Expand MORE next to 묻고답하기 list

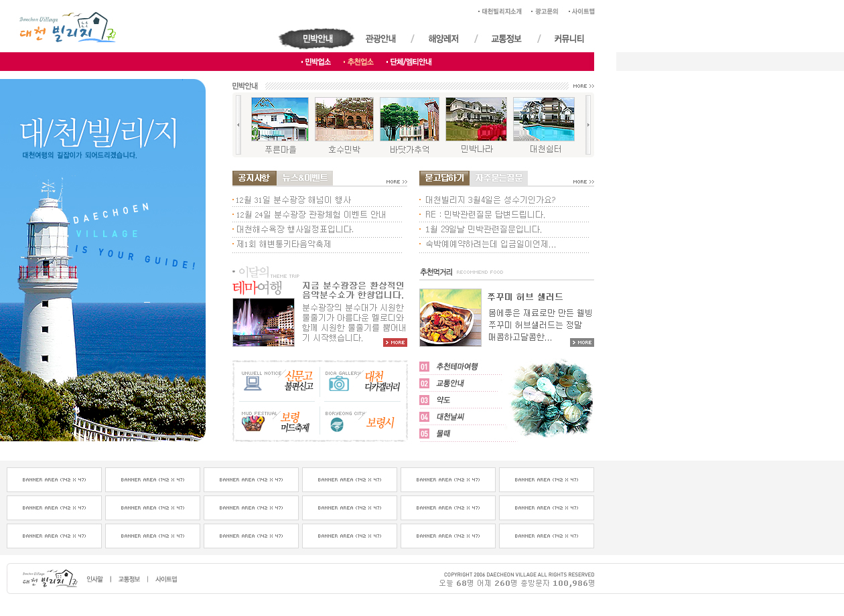click(x=583, y=182)
